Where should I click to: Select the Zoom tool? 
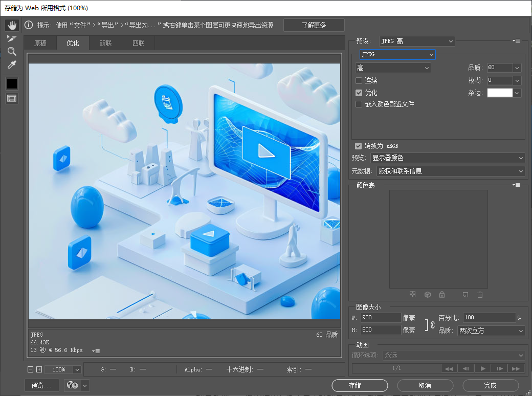12,51
